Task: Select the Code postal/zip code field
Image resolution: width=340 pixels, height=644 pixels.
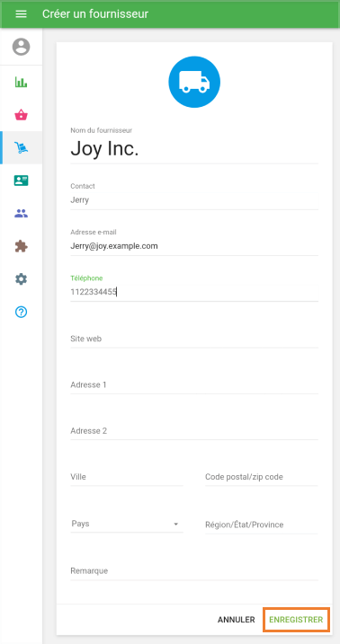Action: pyautogui.click(x=262, y=477)
